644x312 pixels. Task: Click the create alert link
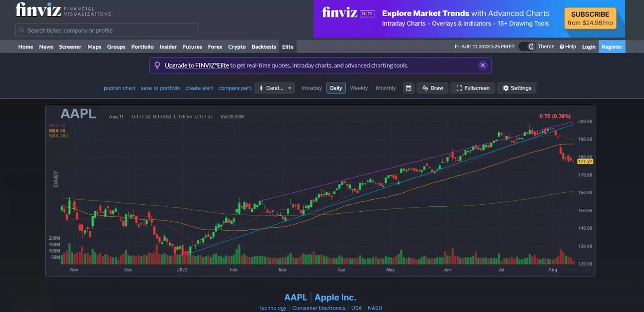[199, 88]
